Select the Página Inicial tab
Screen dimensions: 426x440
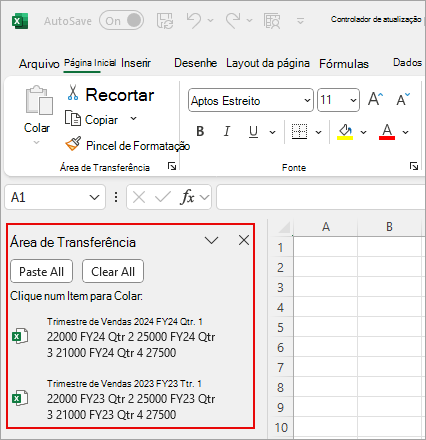[x=90, y=63]
